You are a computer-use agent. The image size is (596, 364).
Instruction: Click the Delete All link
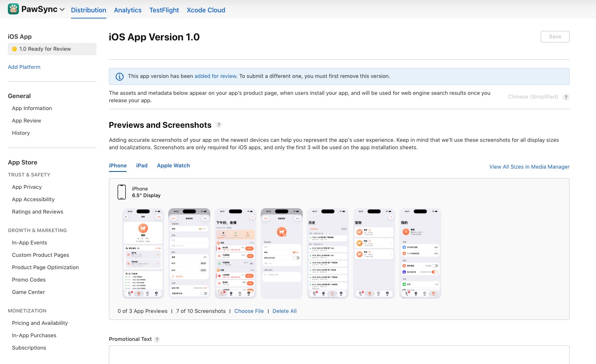click(285, 311)
